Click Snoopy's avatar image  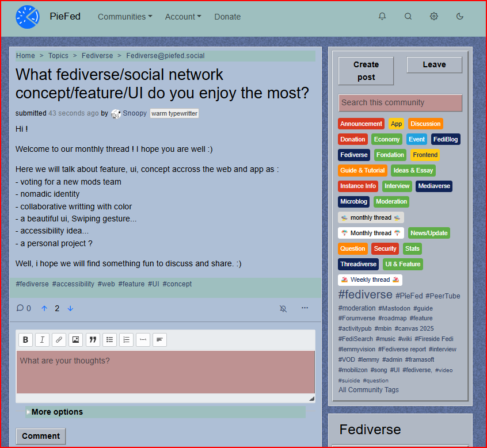point(116,113)
